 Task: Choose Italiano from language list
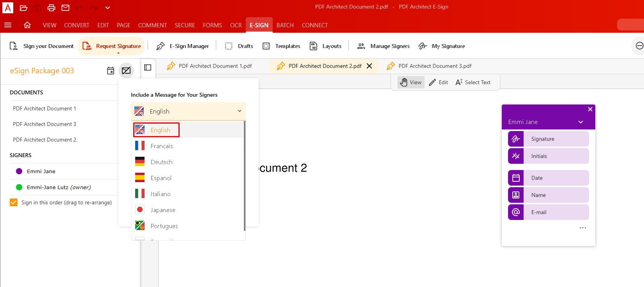point(188,194)
